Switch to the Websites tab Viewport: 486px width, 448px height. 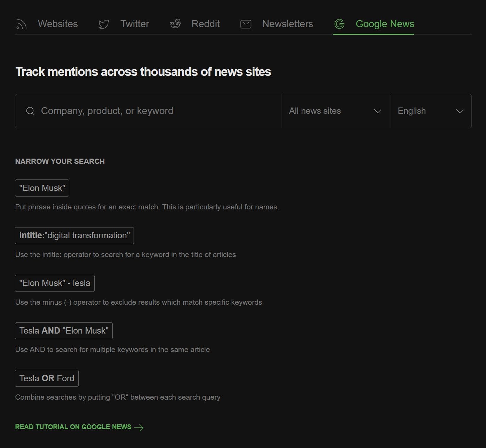pos(47,24)
